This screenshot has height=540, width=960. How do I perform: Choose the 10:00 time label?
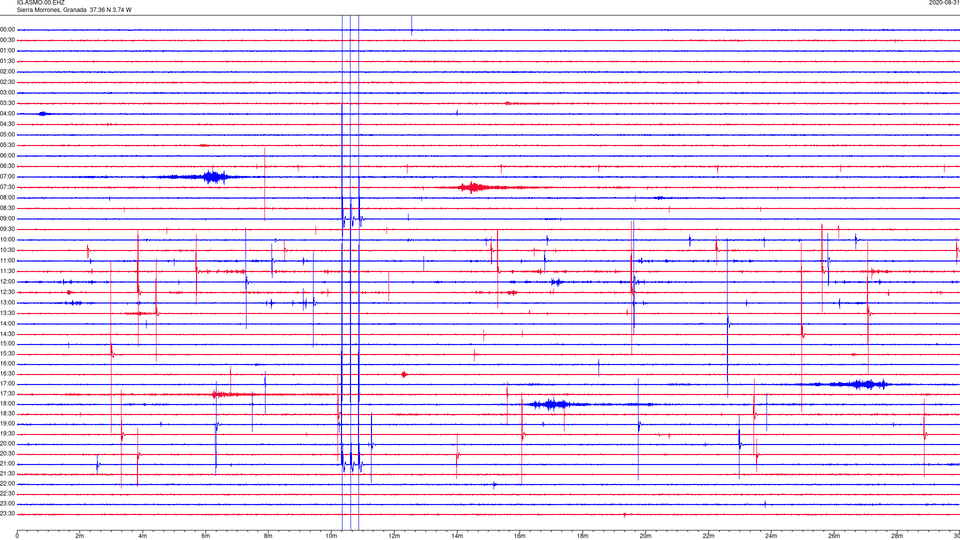click(7, 240)
